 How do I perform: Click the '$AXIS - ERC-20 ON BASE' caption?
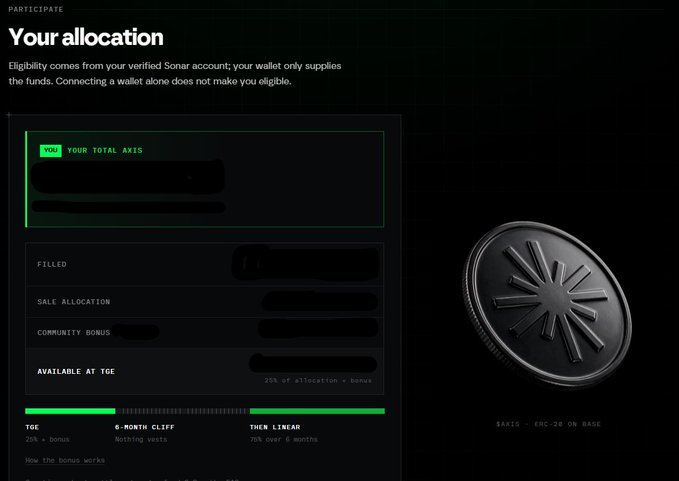point(548,424)
